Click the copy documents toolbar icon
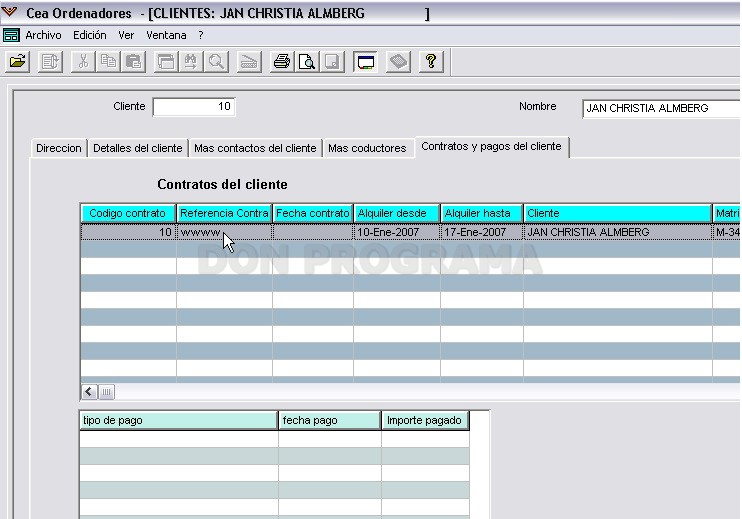This screenshot has height=519, width=742. [108, 62]
